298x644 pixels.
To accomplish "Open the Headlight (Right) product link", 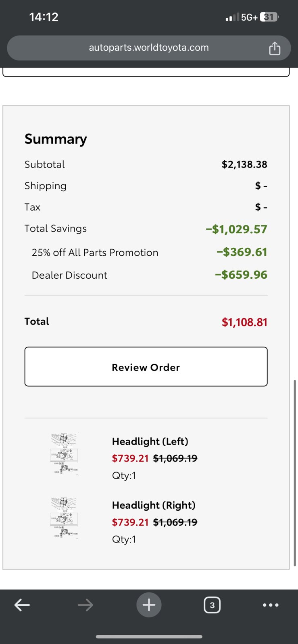I will pyautogui.click(x=154, y=505).
